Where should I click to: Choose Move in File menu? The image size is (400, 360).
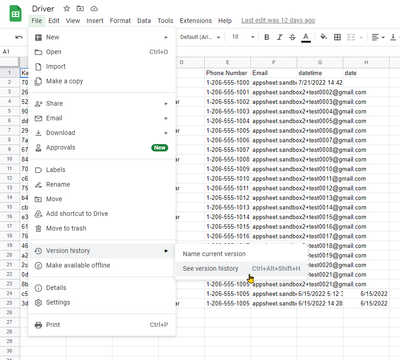pos(102,199)
